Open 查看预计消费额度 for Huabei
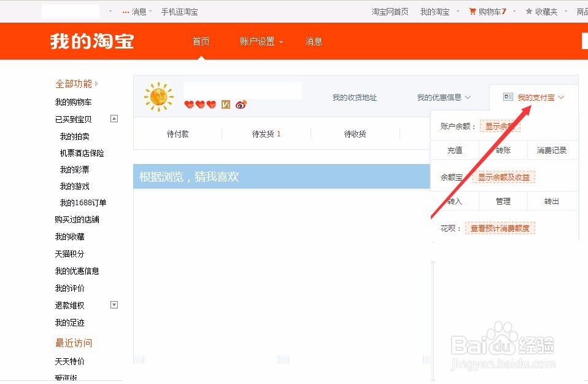This screenshot has height=384, width=588. pos(500,227)
